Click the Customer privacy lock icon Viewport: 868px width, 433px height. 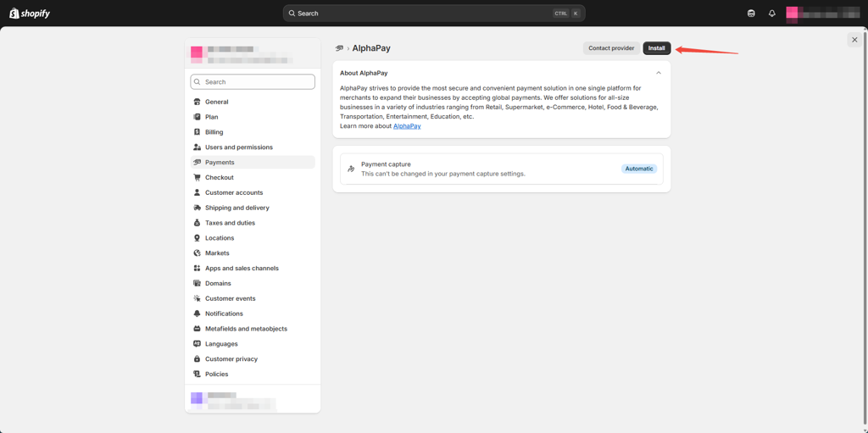(x=197, y=359)
